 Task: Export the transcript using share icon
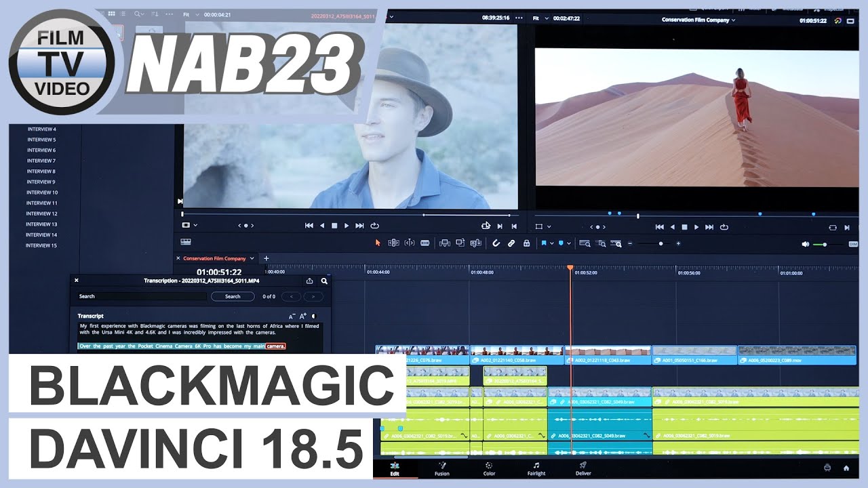tap(310, 281)
